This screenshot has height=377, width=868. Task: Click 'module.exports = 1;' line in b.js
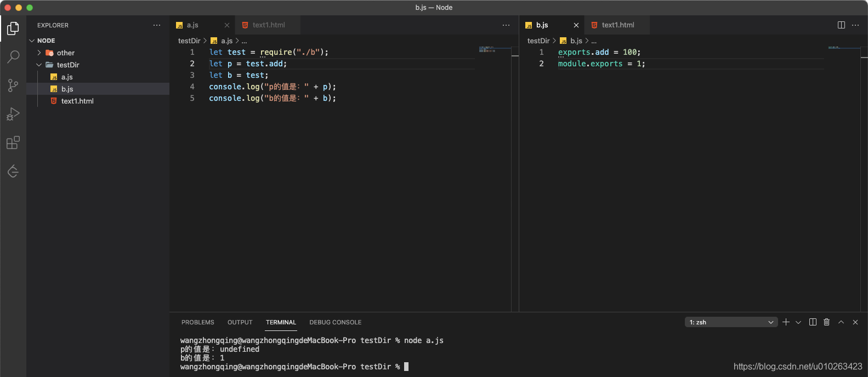coord(602,64)
